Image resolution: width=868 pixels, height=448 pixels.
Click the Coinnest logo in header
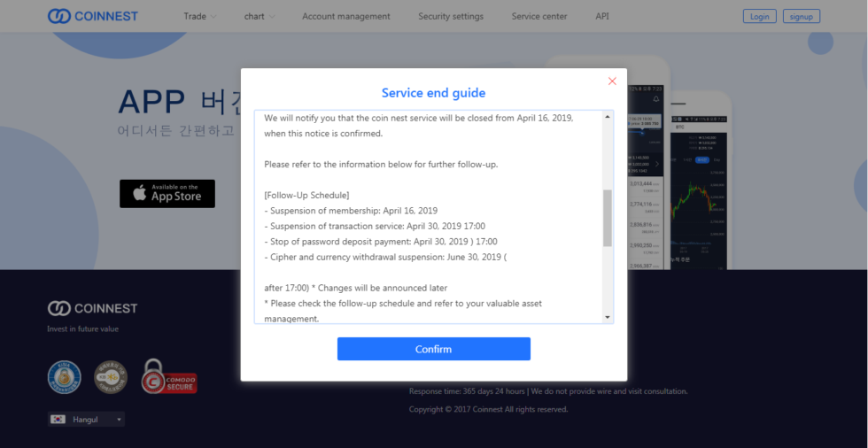(93, 16)
